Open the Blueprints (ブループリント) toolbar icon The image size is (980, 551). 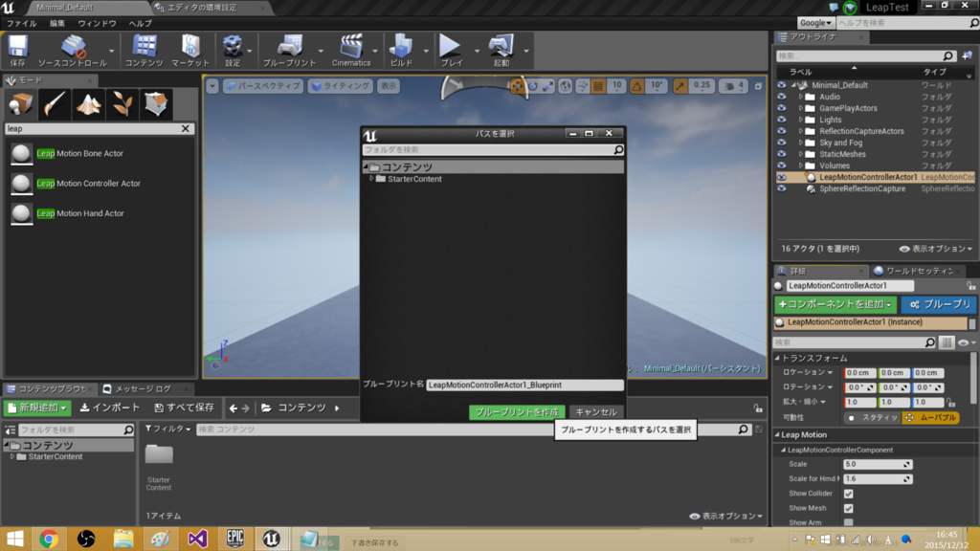pos(289,51)
